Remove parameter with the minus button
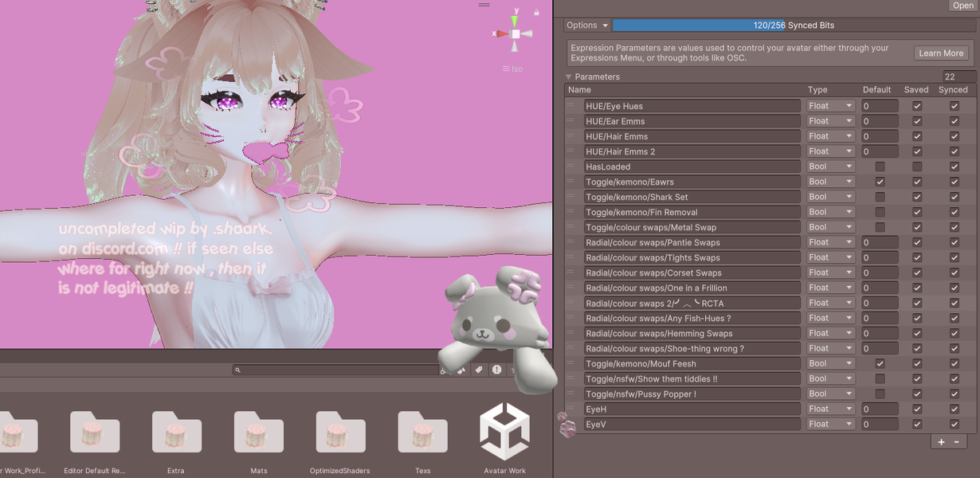 (956, 441)
